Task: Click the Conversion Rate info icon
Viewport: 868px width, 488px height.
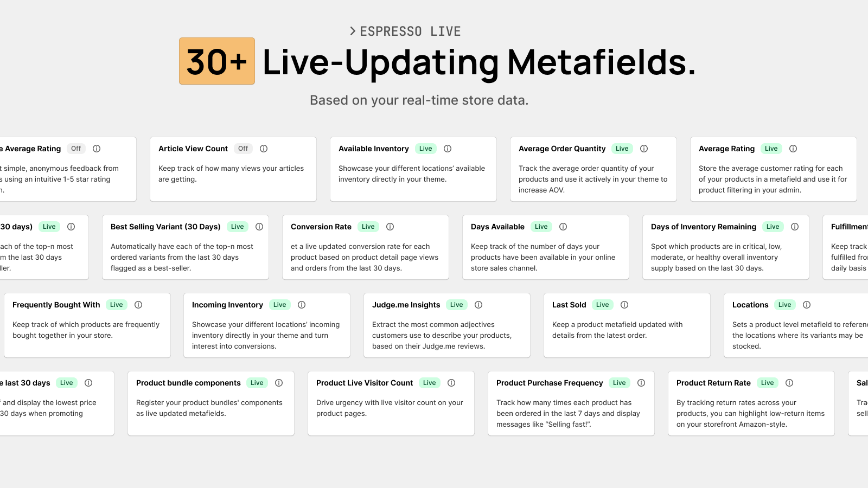Action: [390, 227]
